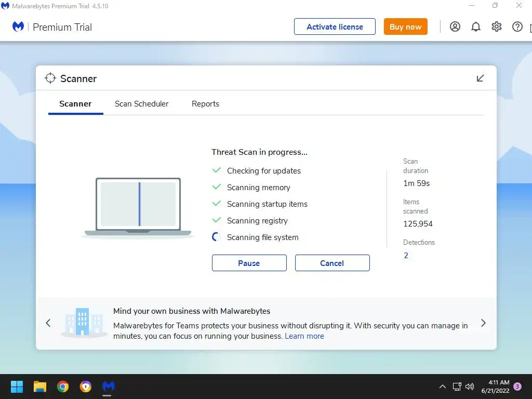Open Google Chrome from the taskbar
Image resolution: width=532 pixels, height=399 pixels.
[x=63, y=387]
